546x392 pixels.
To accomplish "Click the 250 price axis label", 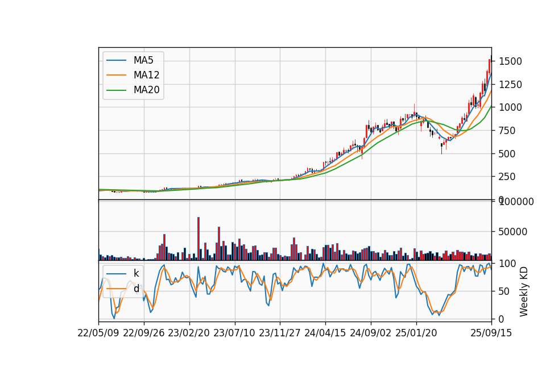I will pyautogui.click(x=507, y=177).
